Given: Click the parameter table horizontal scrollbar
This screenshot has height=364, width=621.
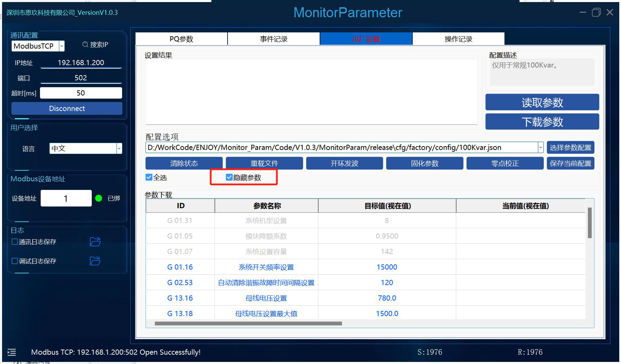Looking at the screenshot, I should 248,323.
